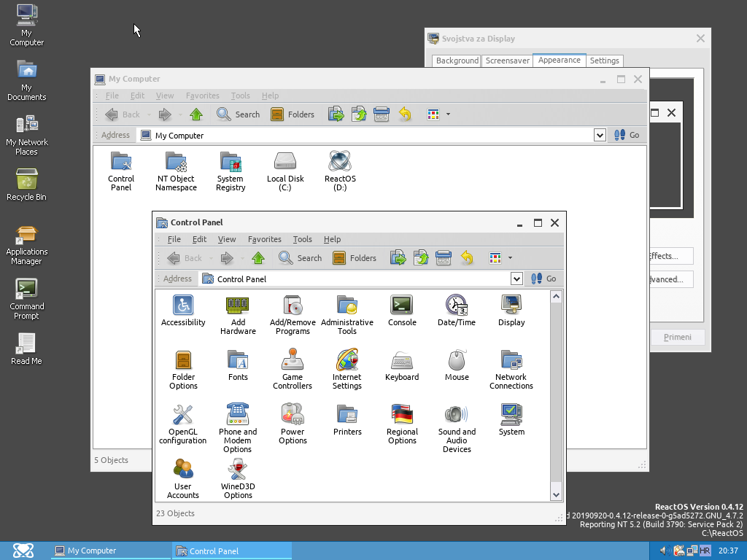Switch to the Background tab in Display properties
The height and width of the screenshot is (560, 747).
point(457,61)
